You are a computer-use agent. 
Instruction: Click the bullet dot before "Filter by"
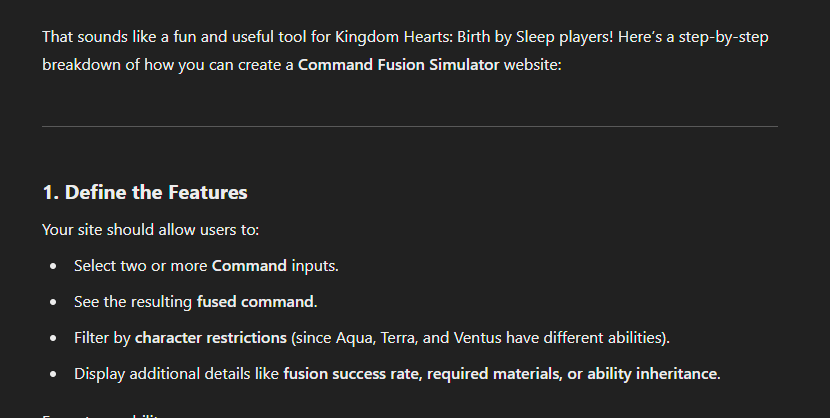53,338
